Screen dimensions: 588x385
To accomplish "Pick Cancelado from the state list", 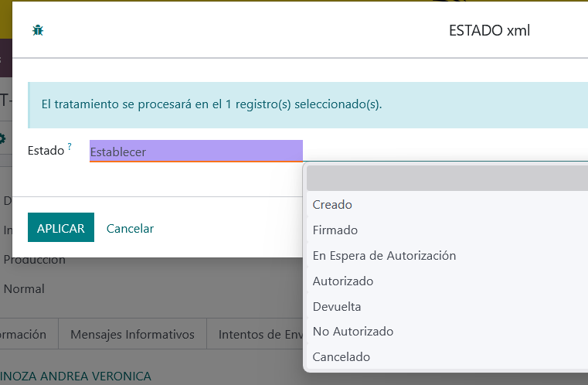I will [x=342, y=357].
